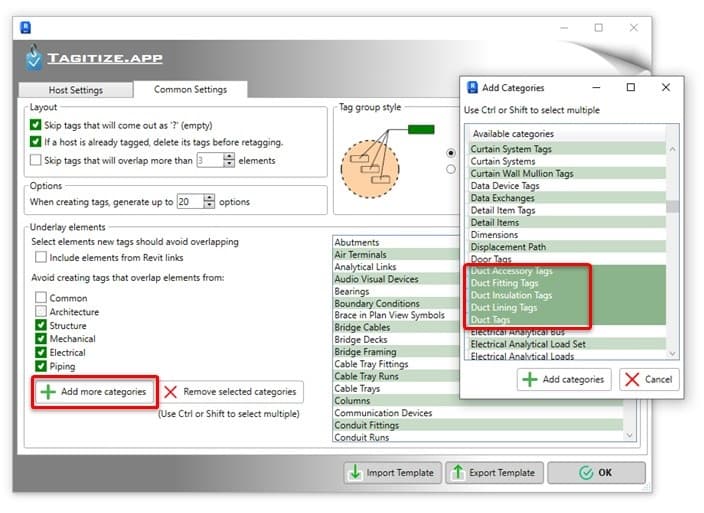Screen dimensions: 704x513
Task: Enable Include elements from Revit links
Action: [x=41, y=257]
